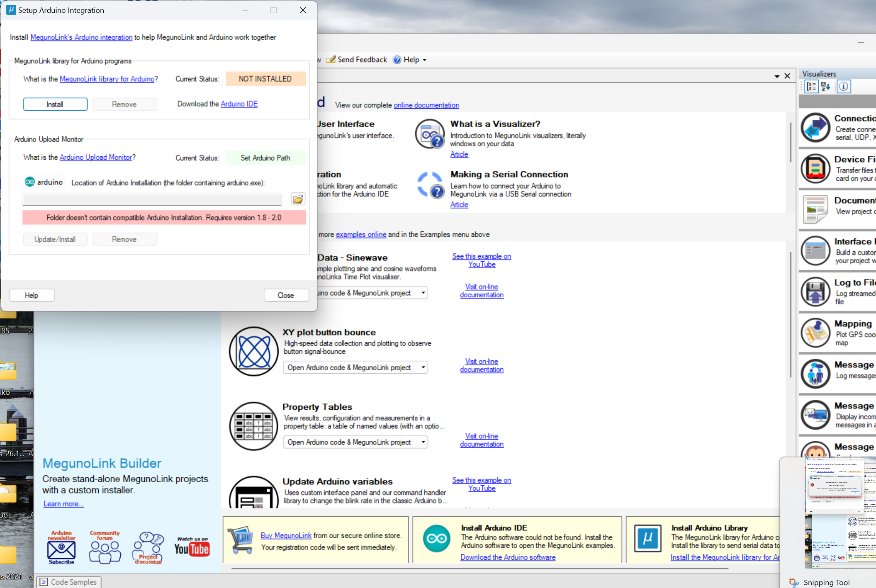
Task: Open the Help menu dropdown arrow
Action: (425, 60)
